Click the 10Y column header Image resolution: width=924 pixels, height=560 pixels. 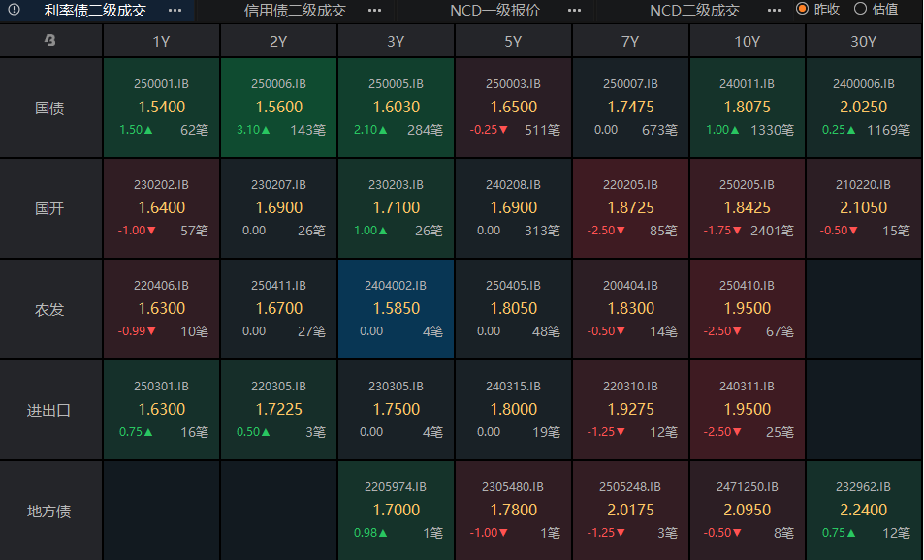point(747,41)
